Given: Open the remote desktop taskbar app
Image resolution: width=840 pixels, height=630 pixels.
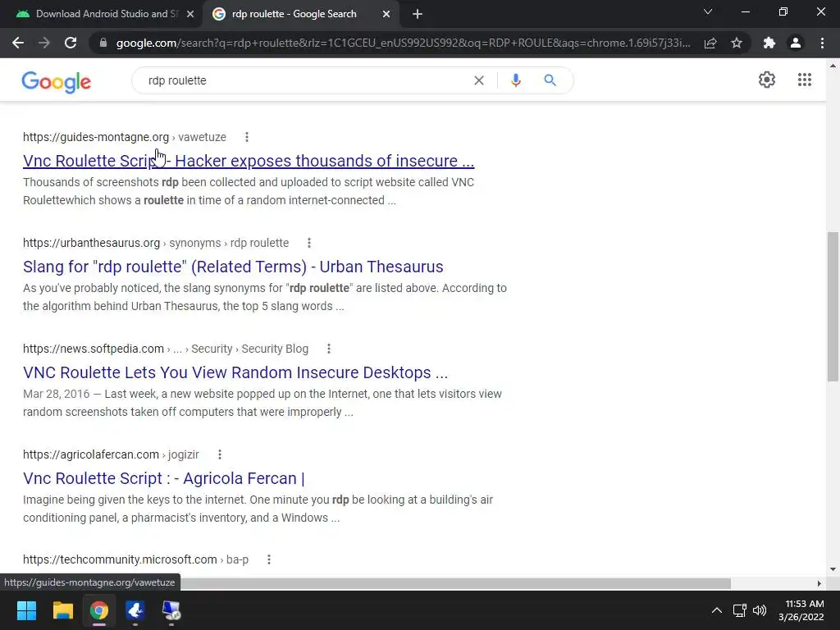Looking at the screenshot, I should point(171,610).
